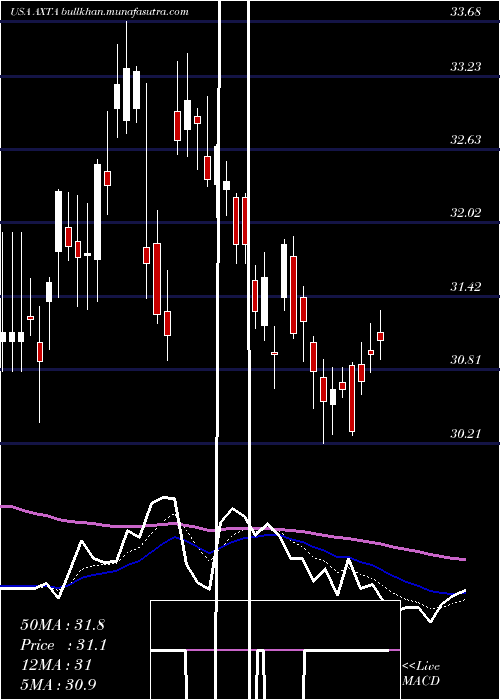The image size is (500, 700).
Task: Click the <<Live MACD label
Action: pos(421,674)
